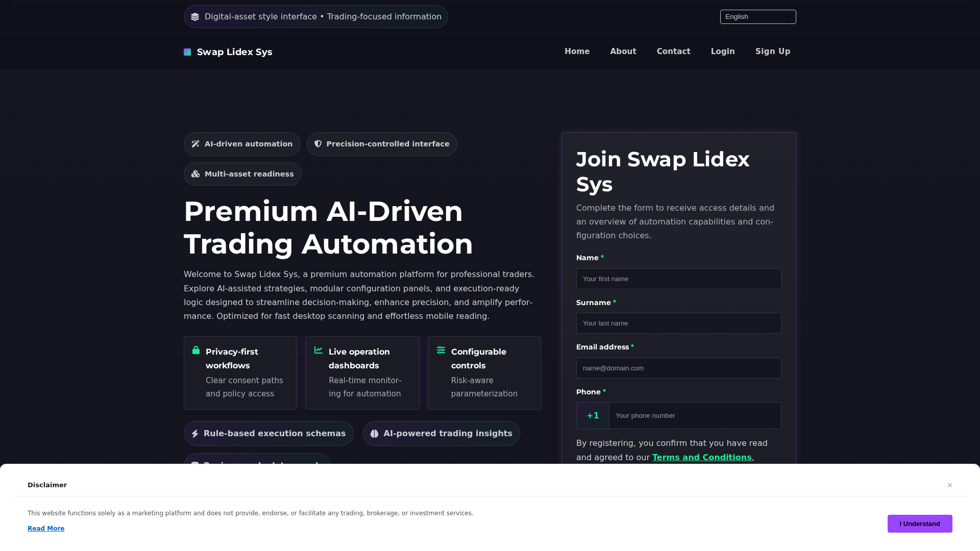
Task: Focus the Email address input field
Action: pyautogui.click(x=679, y=368)
